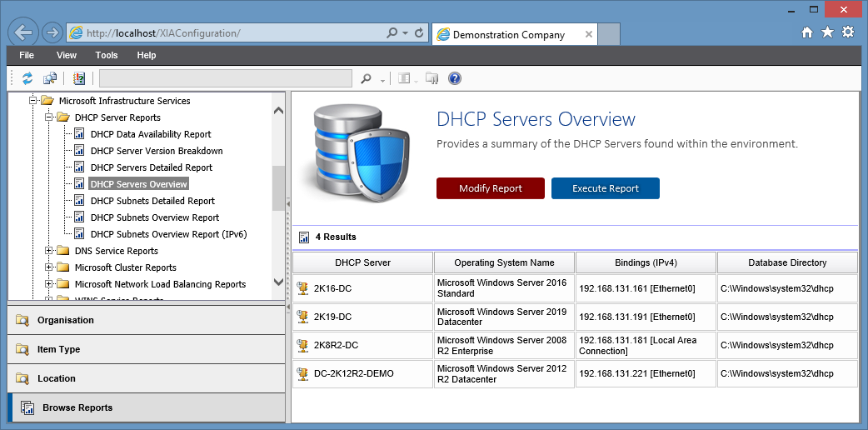Click the DC-2K12R2-DEMO server row icon
This screenshot has height=430, width=868.
point(302,373)
